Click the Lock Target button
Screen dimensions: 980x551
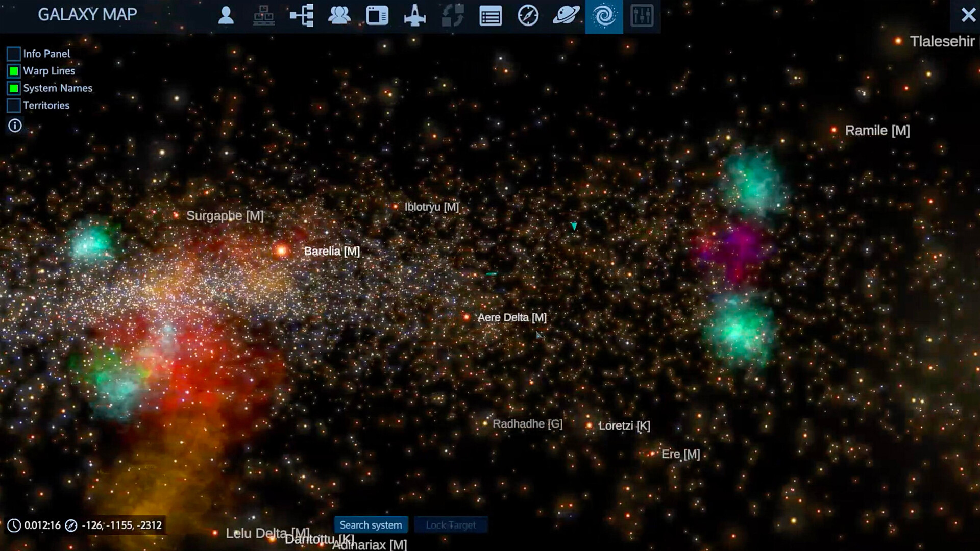tap(450, 525)
